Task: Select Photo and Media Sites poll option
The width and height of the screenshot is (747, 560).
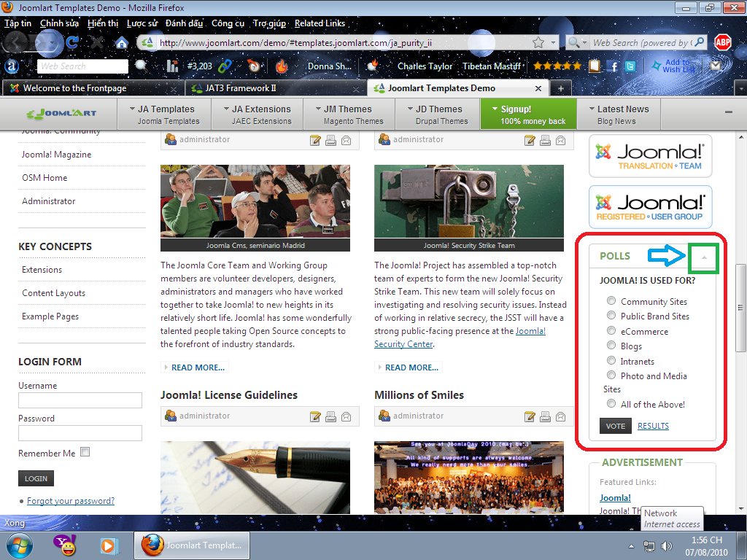Action: 611,376
